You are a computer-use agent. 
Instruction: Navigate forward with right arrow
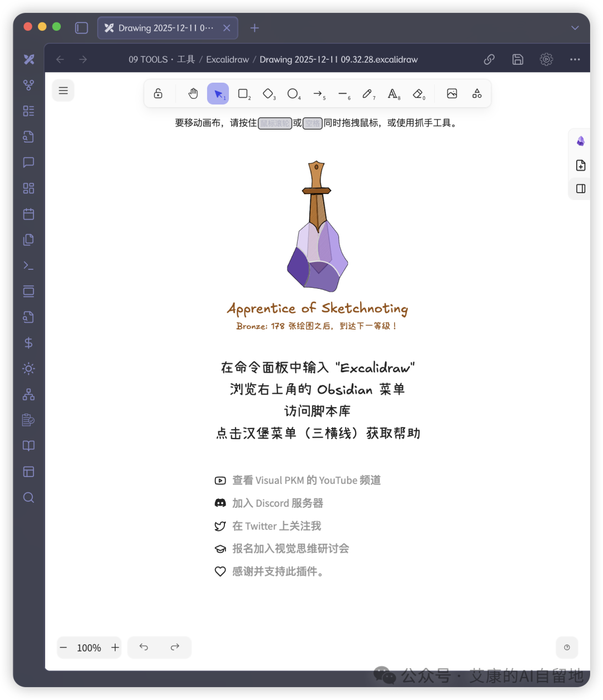[83, 59]
